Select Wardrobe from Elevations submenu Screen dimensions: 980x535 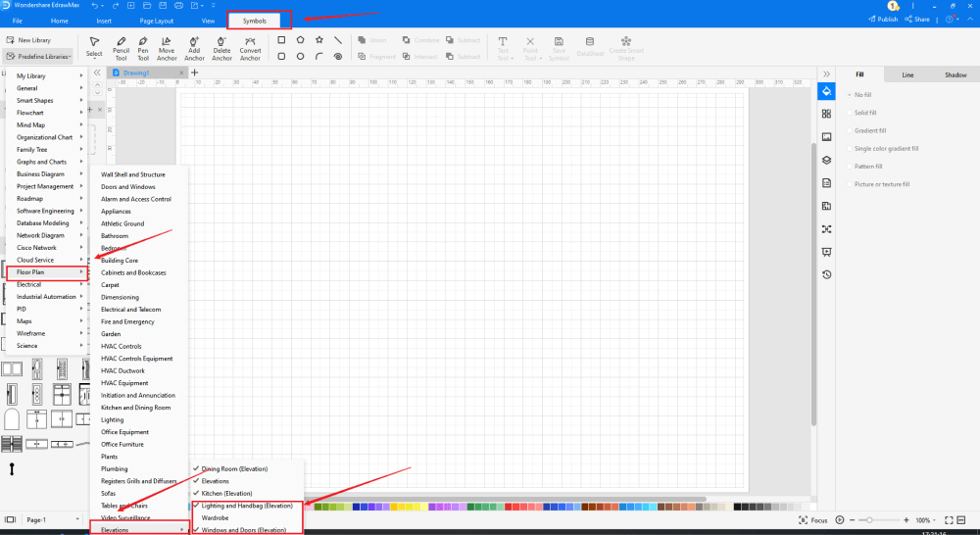(216, 517)
